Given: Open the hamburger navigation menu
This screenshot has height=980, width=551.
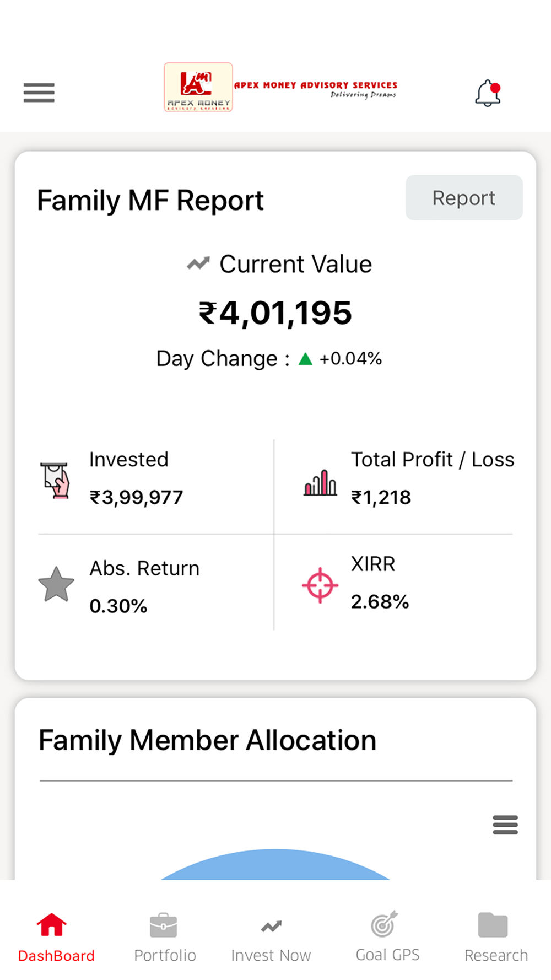Looking at the screenshot, I should 39,93.
